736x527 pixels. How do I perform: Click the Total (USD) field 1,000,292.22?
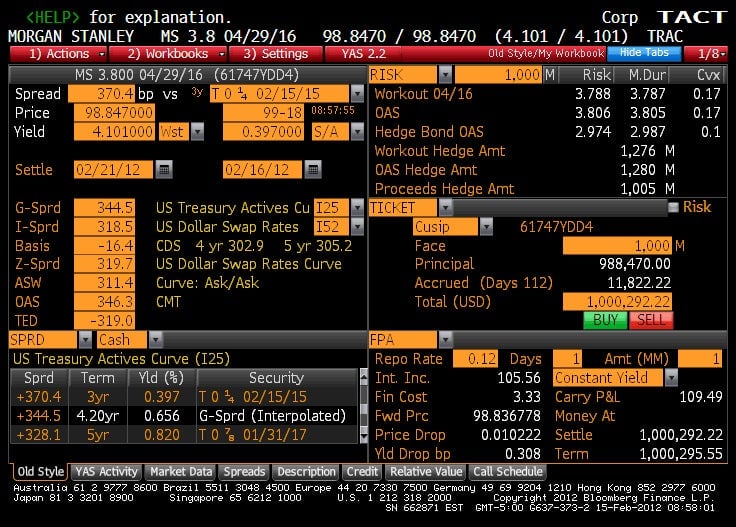(617, 301)
